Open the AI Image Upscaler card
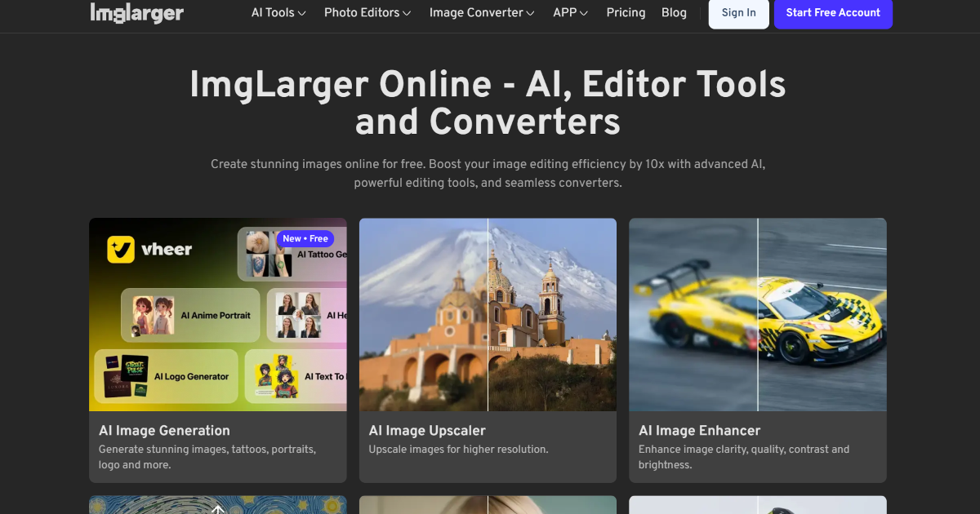This screenshot has width=980, height=514. tap(488, 314)
